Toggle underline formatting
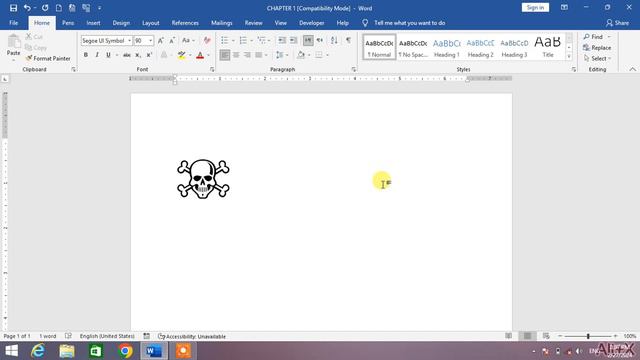640x360 pixels. pos(108,55)
